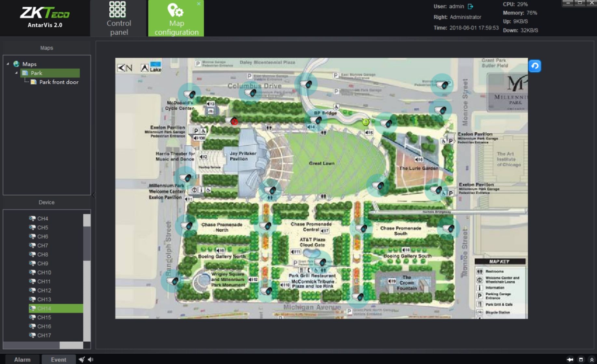Close the Map configuration tab
597x364 pixels.
(x=198, y=4)
